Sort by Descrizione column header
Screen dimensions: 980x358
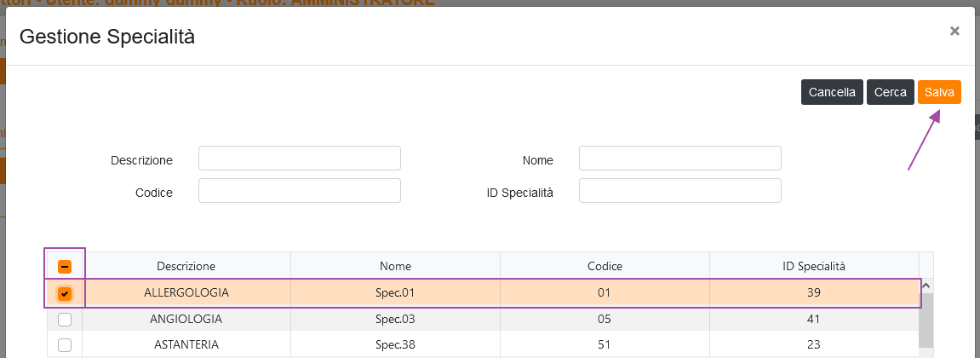point(186,266)
